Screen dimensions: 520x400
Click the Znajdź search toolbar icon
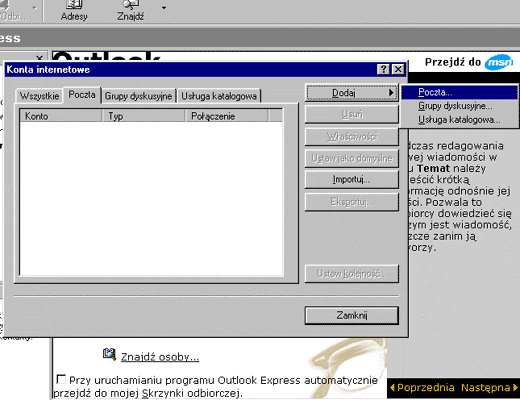(x=130, y=10)
